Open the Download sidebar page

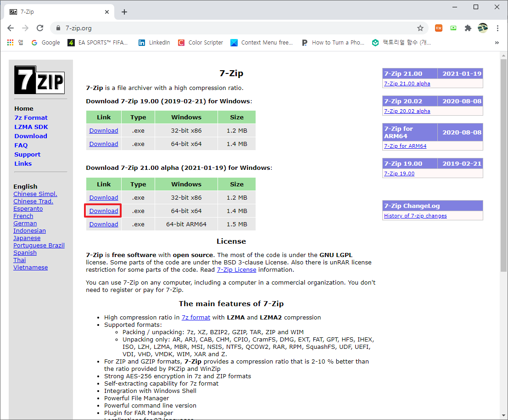pyautogui.click(x=31, y=136)
